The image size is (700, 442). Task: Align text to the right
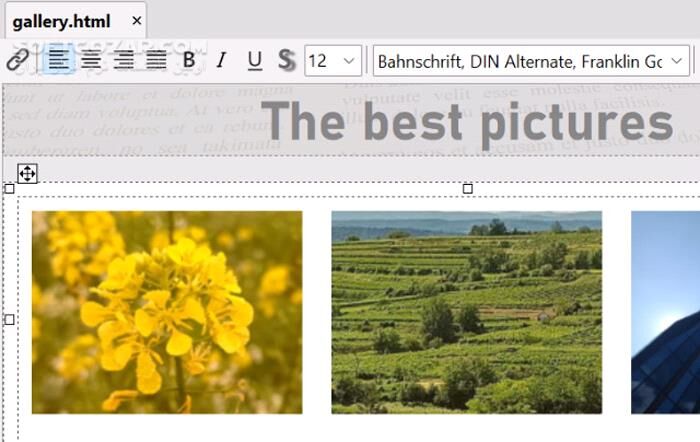click(x=124, y=61)
